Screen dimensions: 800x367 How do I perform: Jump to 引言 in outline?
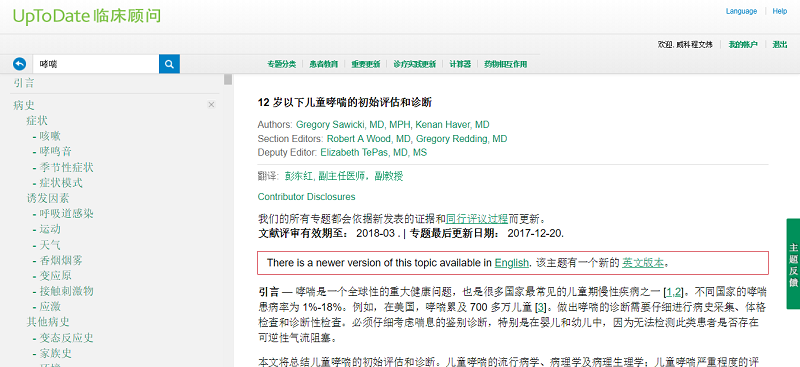tap(24, 83)
